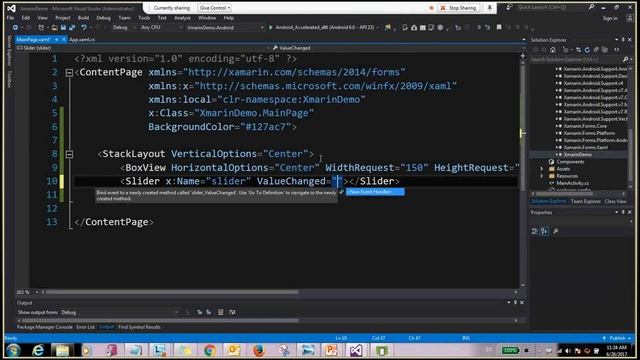Image resolution: width=640 pixels, height=360 pixels.
Task: Click Solution Explorer Collapse All icon
Action: point(596,50)
